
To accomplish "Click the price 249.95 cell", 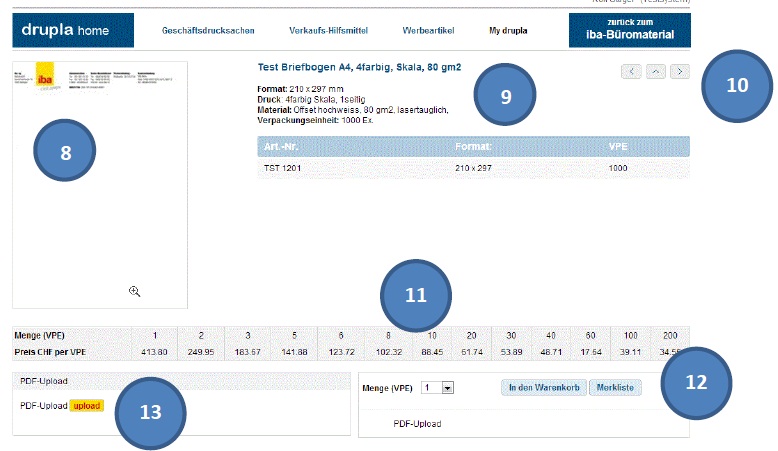I will (x=201, y=352).
